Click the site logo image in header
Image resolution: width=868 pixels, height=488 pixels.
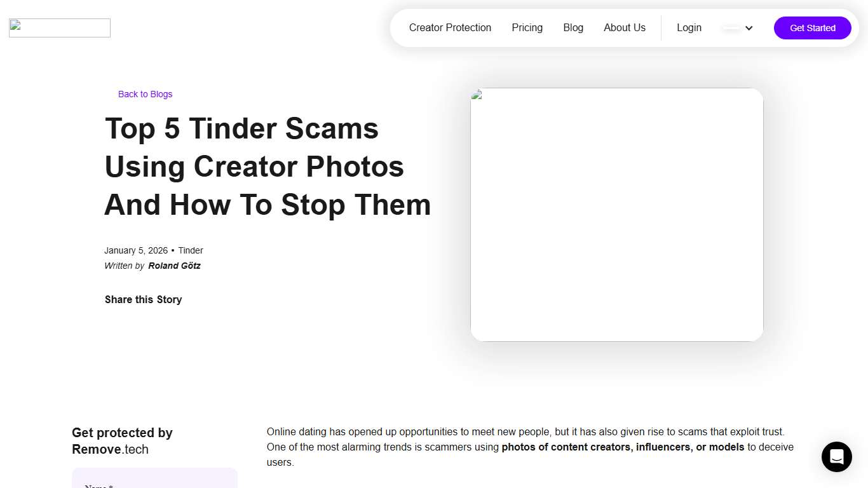pos(60,28)
